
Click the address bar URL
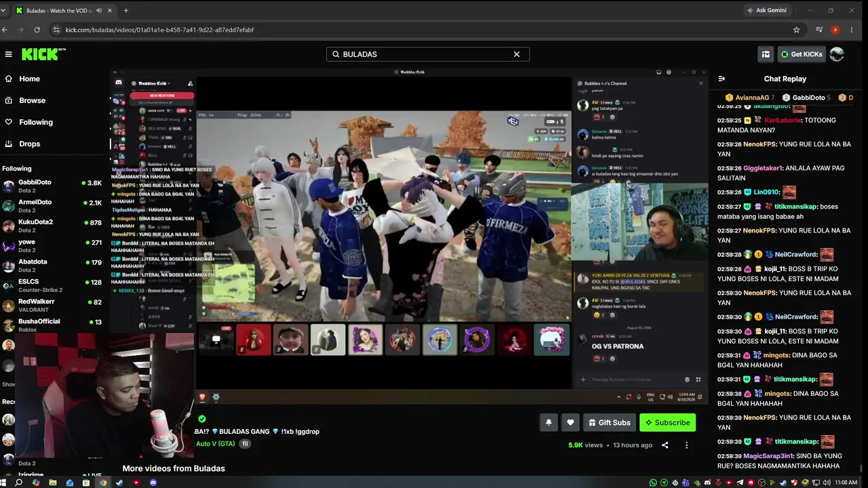[x=159, y=30]
